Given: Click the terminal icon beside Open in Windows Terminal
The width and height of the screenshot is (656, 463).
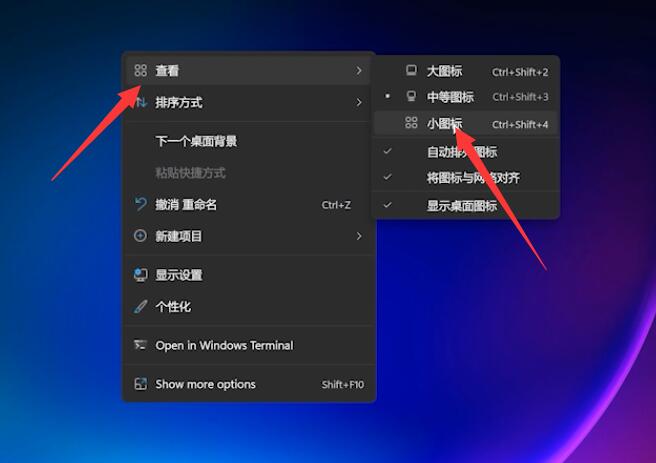Looking at the screenshot, I should tap(141, 345).
